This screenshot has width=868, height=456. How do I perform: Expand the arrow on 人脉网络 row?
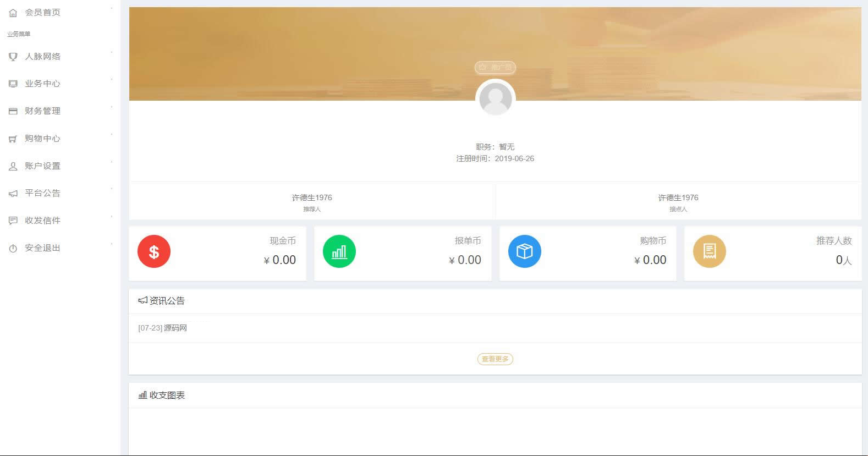(x=112, y=52)
